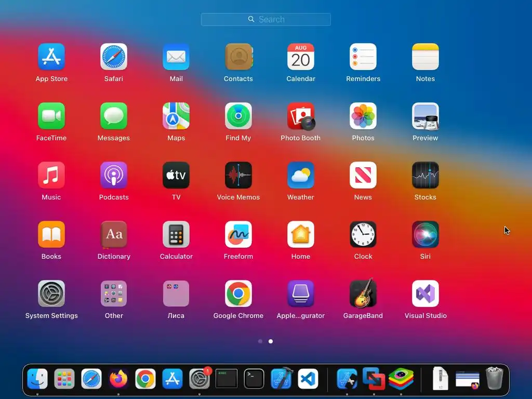Open the Stocks app
Viewport: 532px width, 399px height.
[425, 175]
